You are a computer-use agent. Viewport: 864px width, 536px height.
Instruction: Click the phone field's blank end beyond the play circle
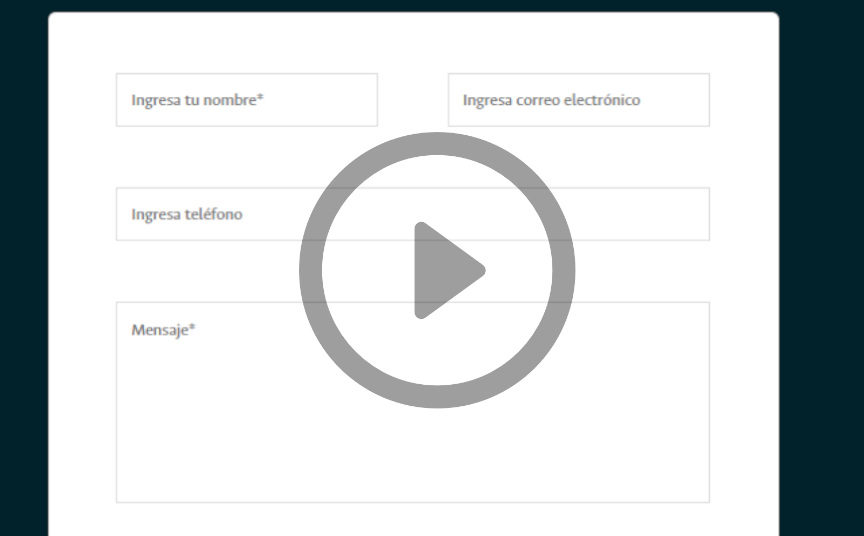[x=642, y=214]
